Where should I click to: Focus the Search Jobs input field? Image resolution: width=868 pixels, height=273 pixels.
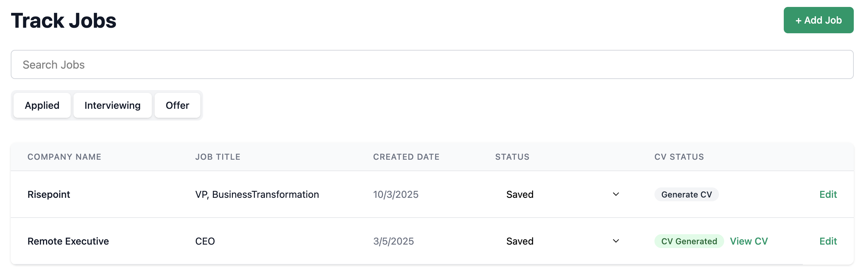coord(432,65)
